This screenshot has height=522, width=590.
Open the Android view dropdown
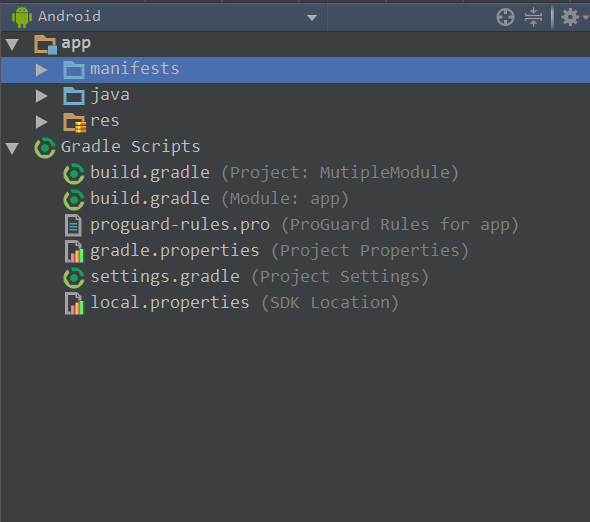coord(312,18)
